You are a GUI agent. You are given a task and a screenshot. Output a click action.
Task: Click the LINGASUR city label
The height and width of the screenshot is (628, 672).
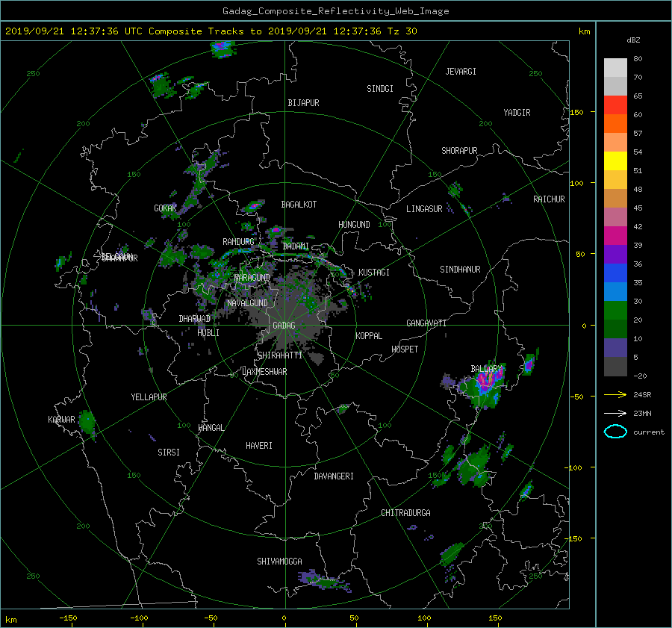click(424, 209)
